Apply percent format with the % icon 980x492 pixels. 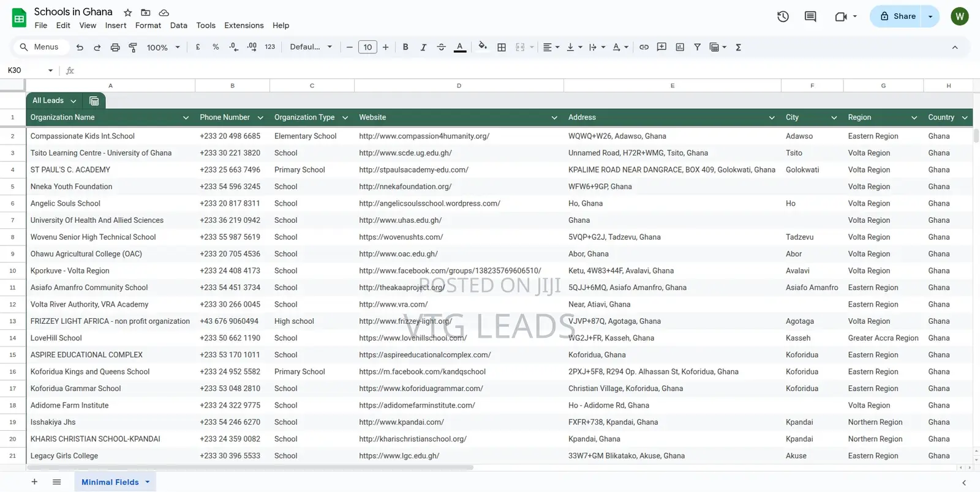tap(216, 47)
